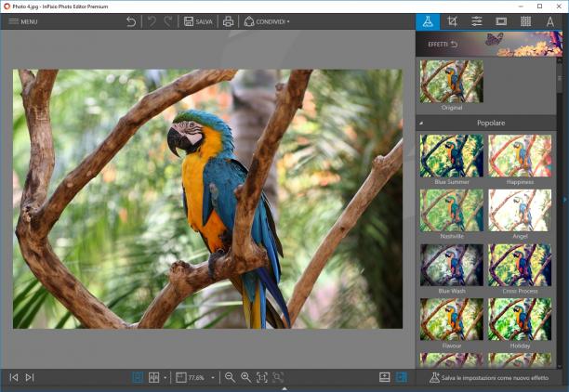Set zoom to 1:1 actual size
The width and height of the screenshot is (569, 392).
(262, 377)
